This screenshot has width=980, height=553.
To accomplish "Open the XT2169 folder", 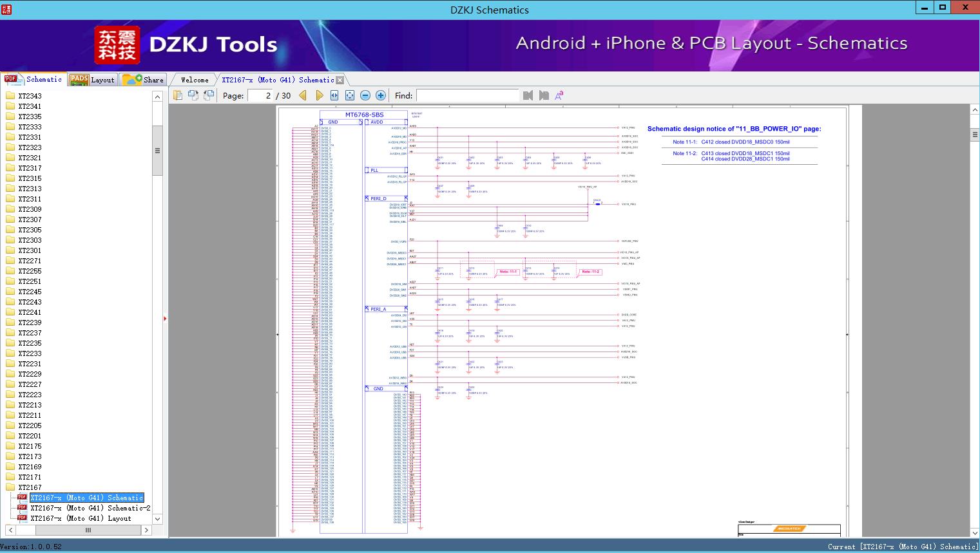I will [x=30, y=467].
